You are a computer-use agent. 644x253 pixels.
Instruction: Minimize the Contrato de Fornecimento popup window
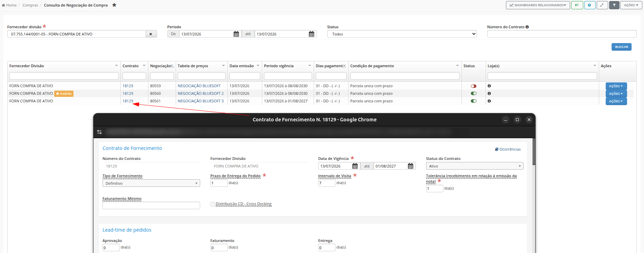pyautogui.click(x=506, y=120)
